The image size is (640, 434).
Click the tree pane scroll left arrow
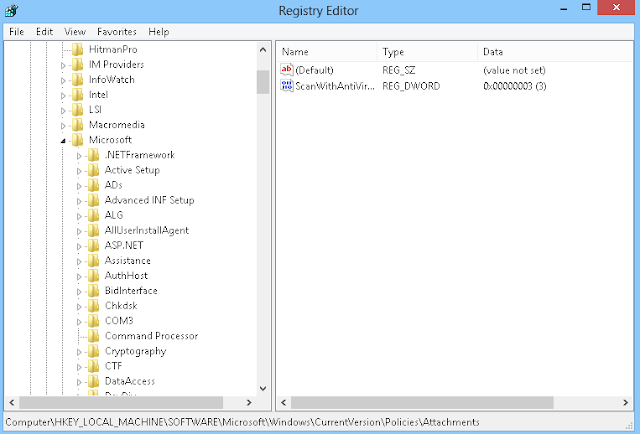click(12, 403)
